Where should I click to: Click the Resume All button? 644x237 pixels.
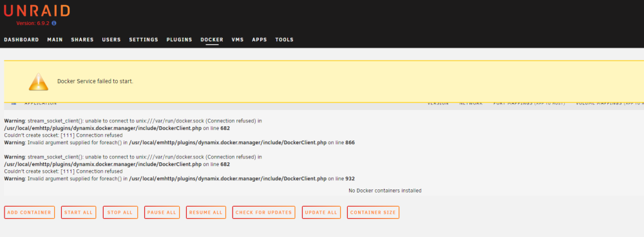[x=206, y=213]
